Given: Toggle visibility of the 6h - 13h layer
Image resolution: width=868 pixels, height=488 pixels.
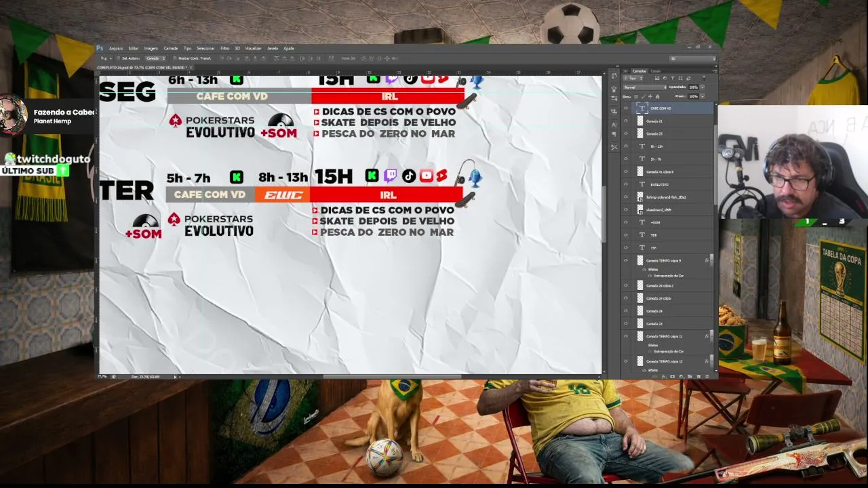Looking at the screenshot, I should coord(626,146).
